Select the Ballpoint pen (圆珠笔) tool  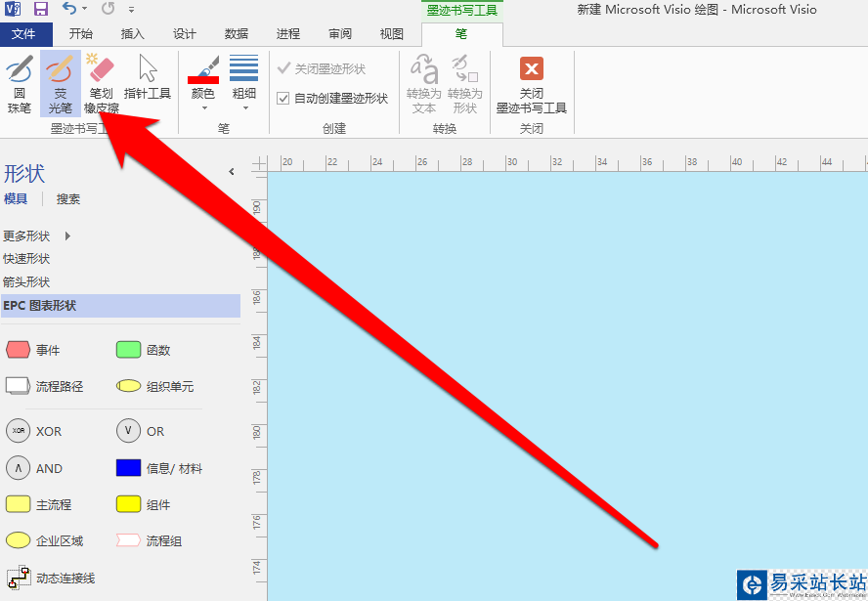point(19,84)
